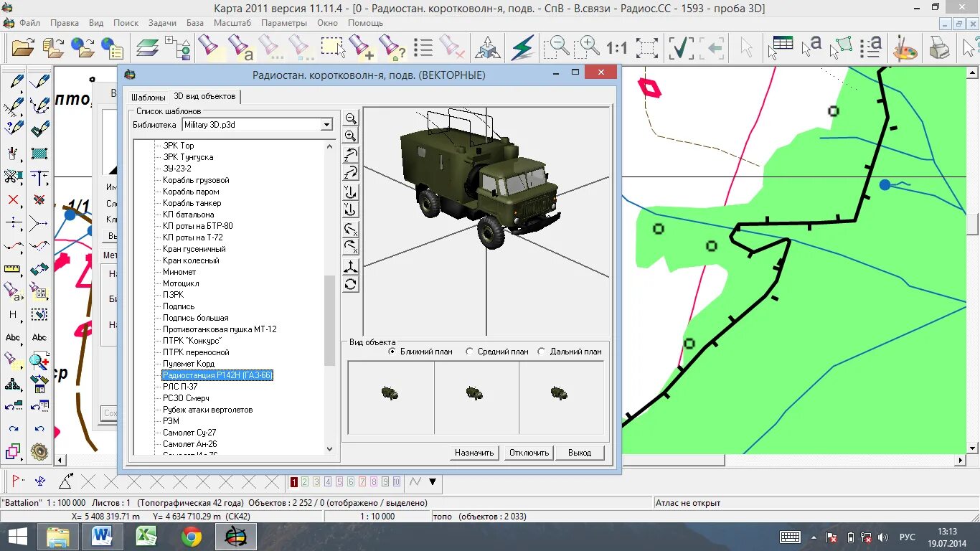This screenshot has width=980, height=551.
Task: Click the Назначить button
Action: [474, 453]
